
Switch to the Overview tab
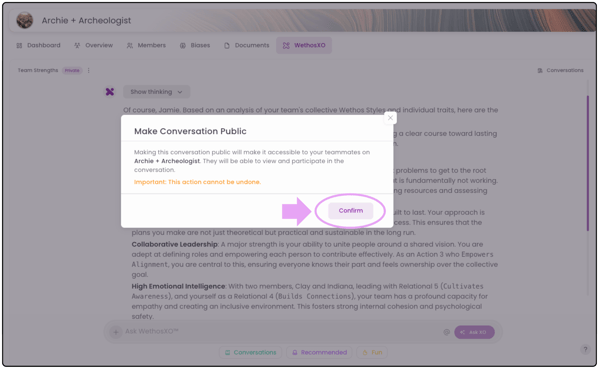point(94,45)
